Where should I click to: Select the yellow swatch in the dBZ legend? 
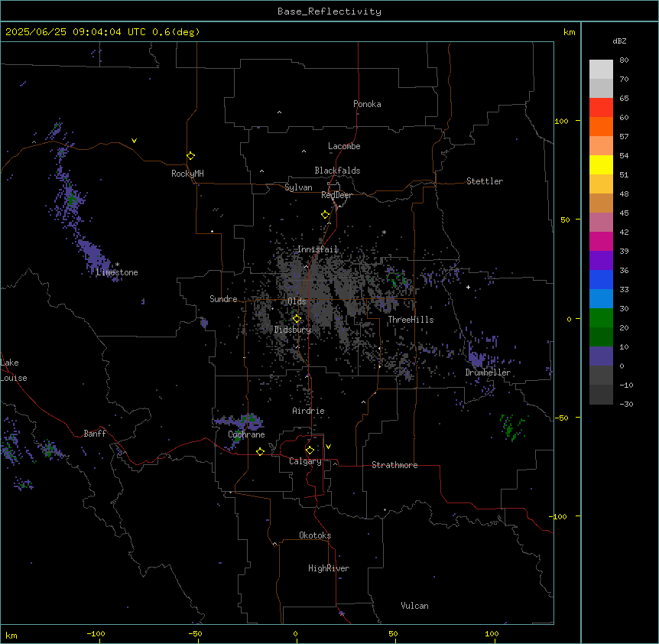point(601,164)
